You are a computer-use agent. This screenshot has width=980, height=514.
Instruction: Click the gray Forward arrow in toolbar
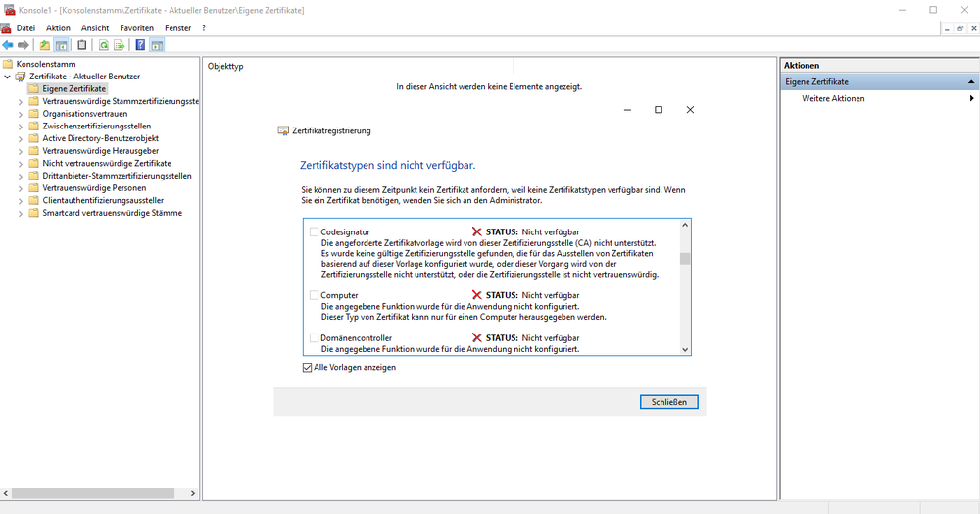tap(24, 45)
